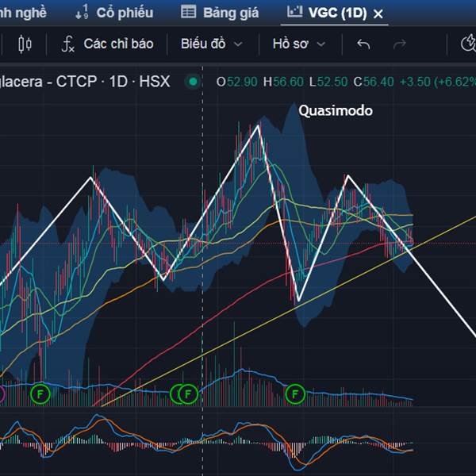Click the high price H56.60 value
476x476 pixels.
click(283, 82)
